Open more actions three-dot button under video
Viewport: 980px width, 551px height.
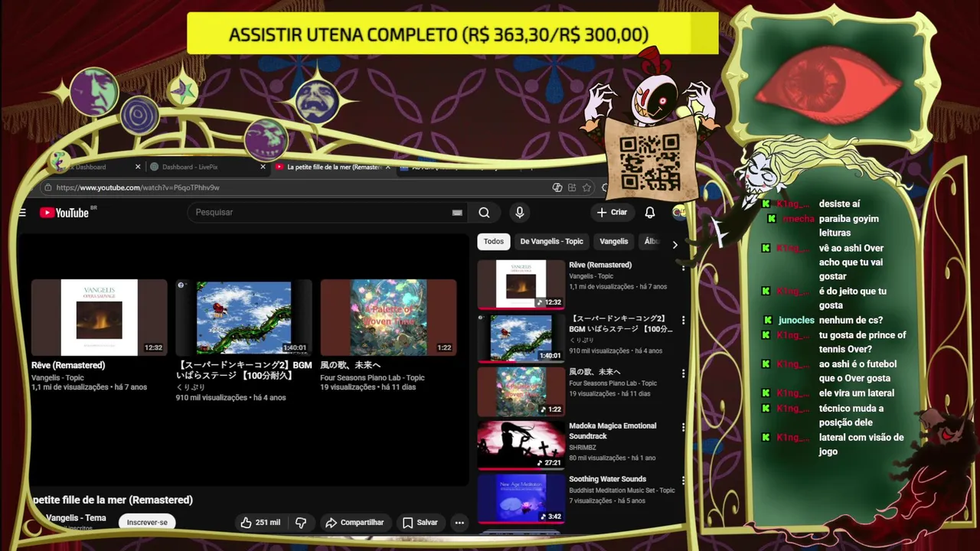tap(459, 523)
